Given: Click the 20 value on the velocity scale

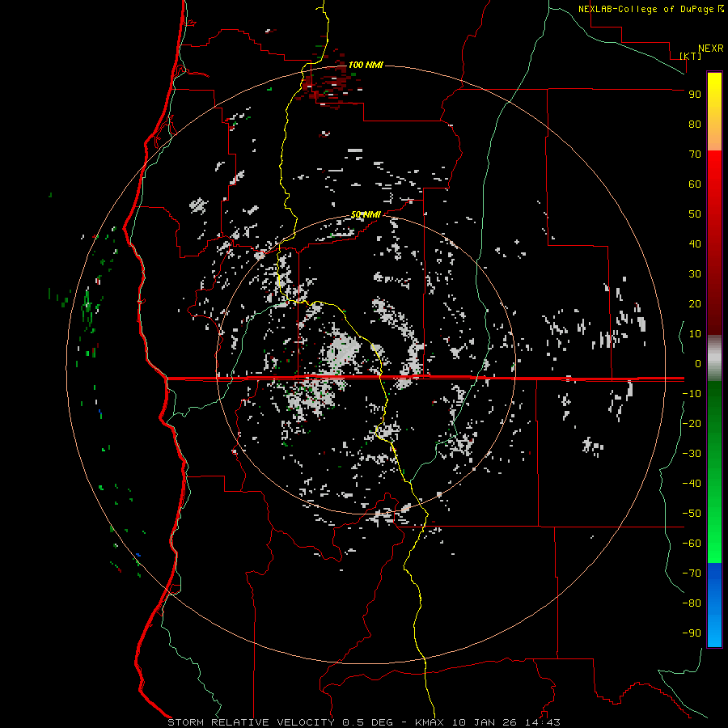Looking at the screenshot, I should click(x=695, y=304).
